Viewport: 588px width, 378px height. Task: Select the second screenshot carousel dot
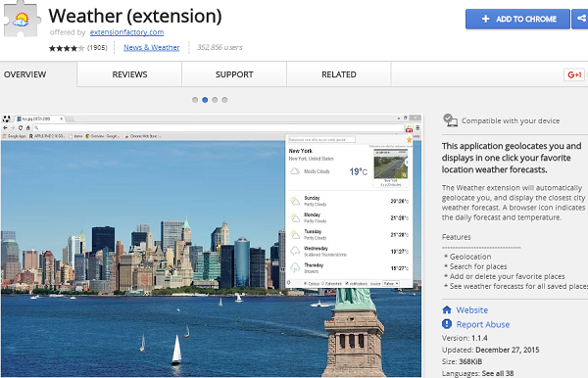[x=205, y=100]
